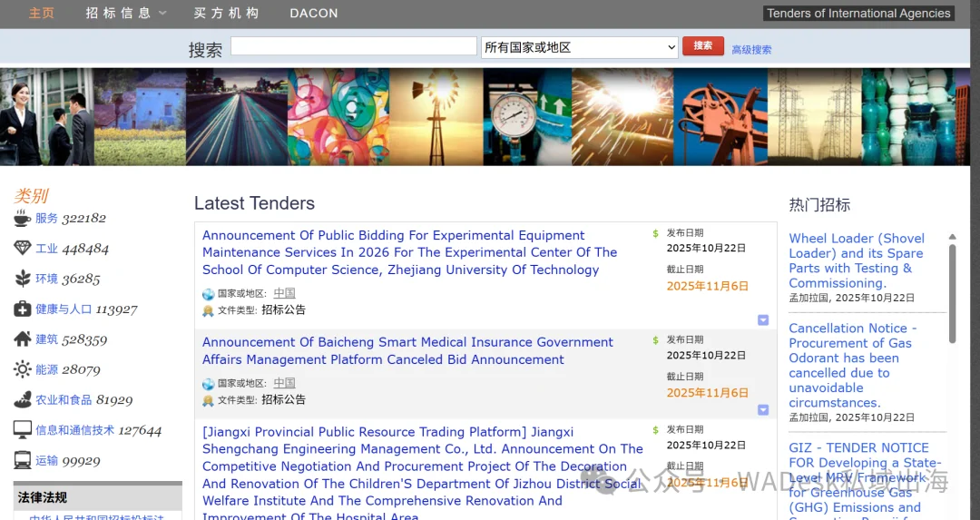The width and height of the screenshot is (980, 520).
Task: Open 环境 category link
Action: [x=46, y=279]
